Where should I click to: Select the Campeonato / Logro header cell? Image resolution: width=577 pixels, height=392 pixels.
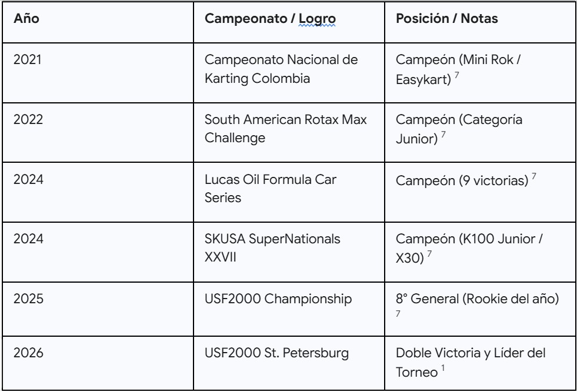click(270, 18)
